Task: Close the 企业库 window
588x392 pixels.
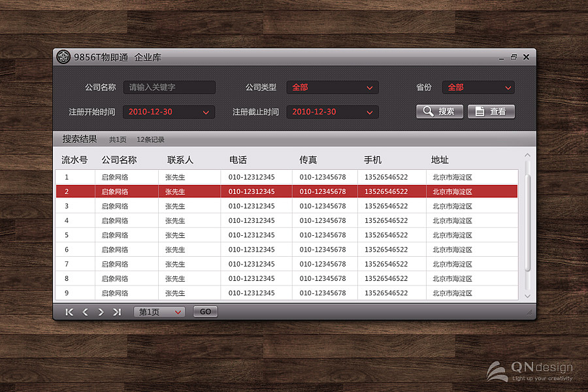Action: 526,57
